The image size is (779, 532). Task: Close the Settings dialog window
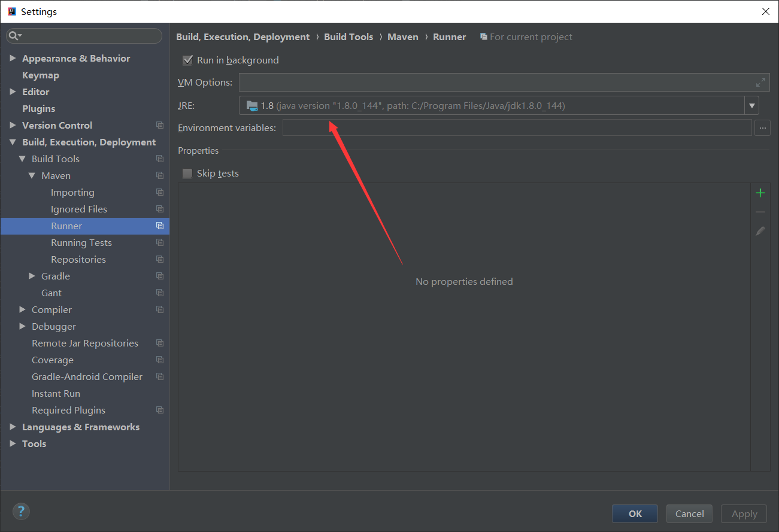765,11
